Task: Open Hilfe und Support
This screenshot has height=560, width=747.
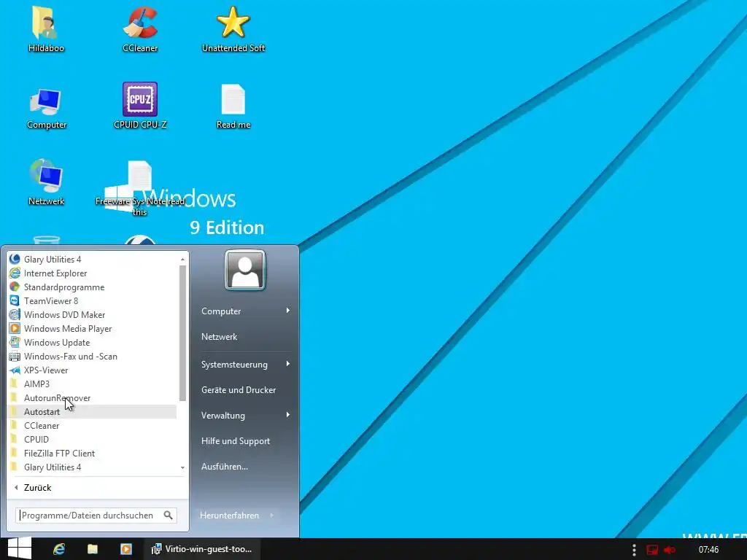Action: coord(236,441)
